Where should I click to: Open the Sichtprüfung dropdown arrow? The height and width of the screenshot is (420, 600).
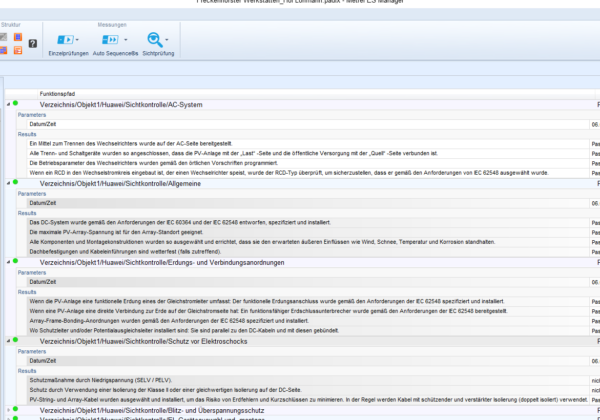tap(166, 40)
